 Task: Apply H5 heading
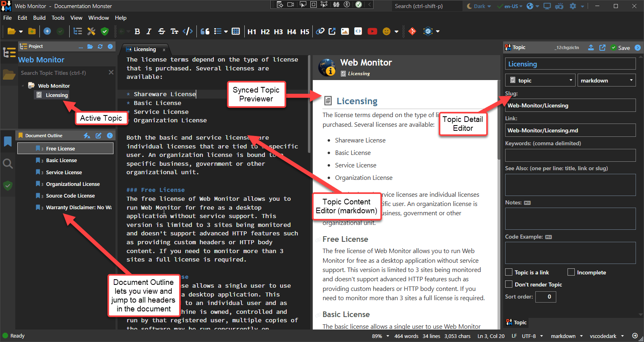305,32
